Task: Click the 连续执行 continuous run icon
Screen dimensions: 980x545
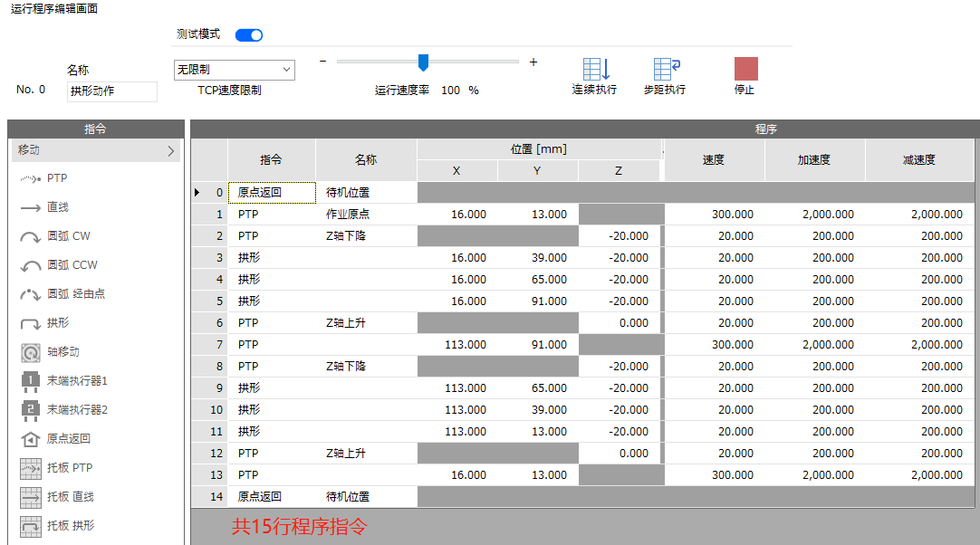Action: pos(595,70)
